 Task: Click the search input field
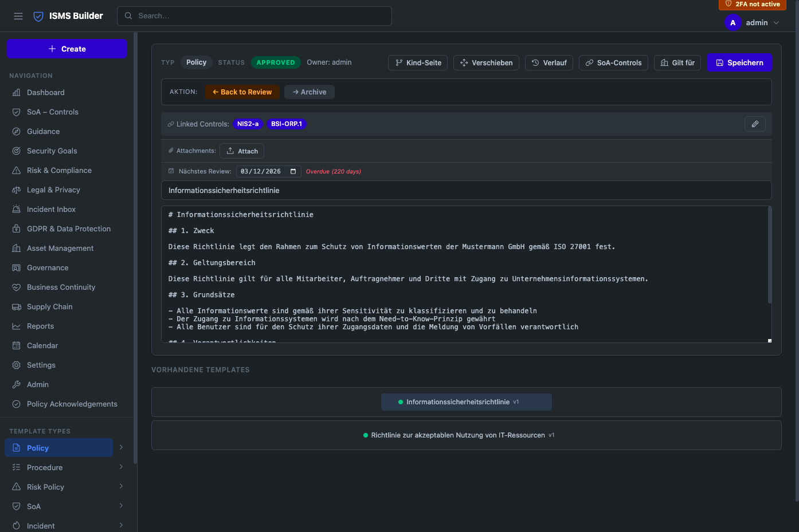point(254,16)
